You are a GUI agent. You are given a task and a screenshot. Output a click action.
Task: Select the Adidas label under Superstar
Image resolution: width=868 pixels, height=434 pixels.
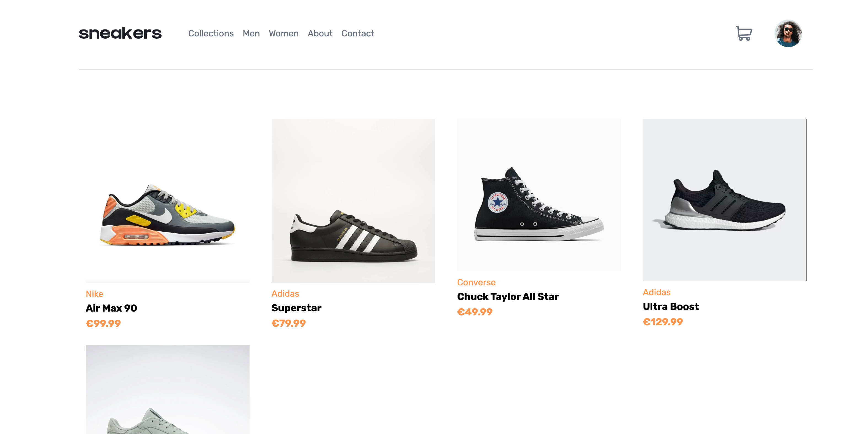(285, 293)
